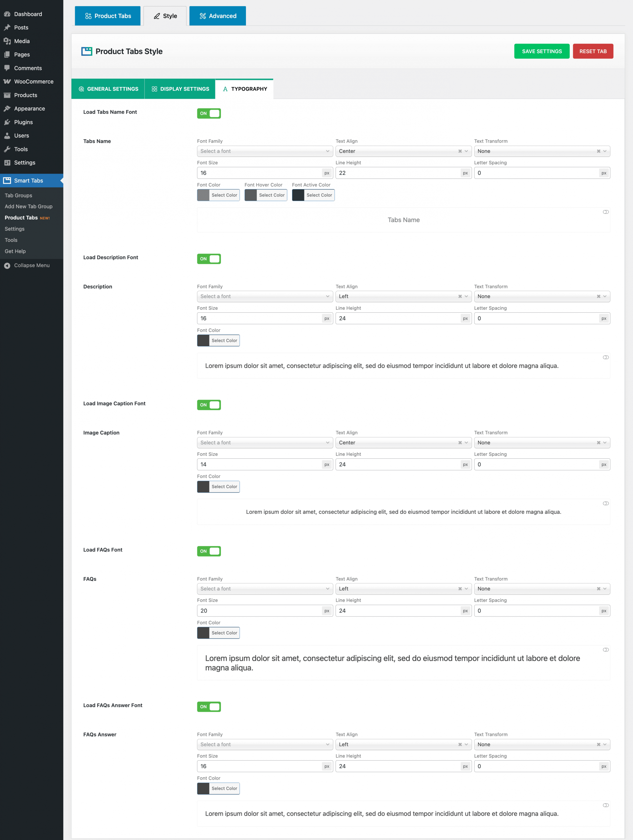Pick Tabs Name Font Color swatch

pyautogui.click(x=203, y=195)
